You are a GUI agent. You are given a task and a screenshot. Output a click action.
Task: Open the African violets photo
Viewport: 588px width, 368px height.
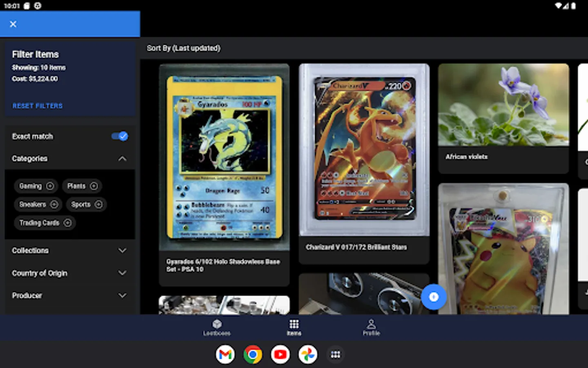coord(503,105)
